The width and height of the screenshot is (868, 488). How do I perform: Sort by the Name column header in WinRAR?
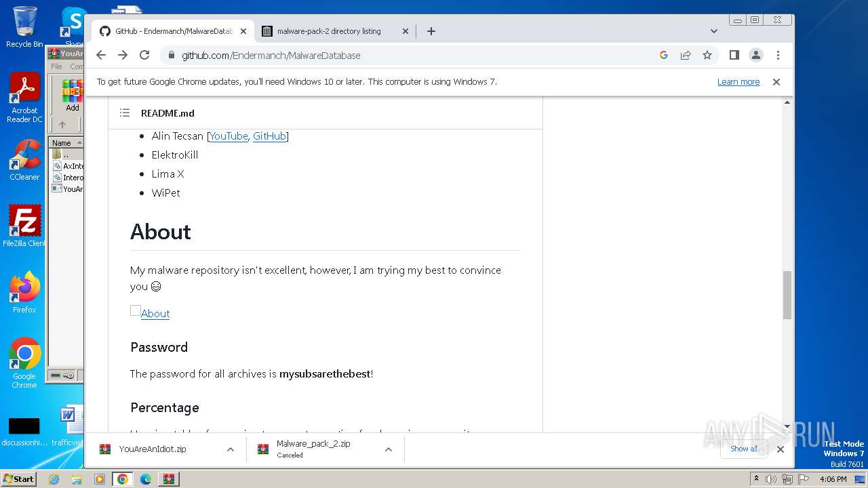tap(66, 142)
